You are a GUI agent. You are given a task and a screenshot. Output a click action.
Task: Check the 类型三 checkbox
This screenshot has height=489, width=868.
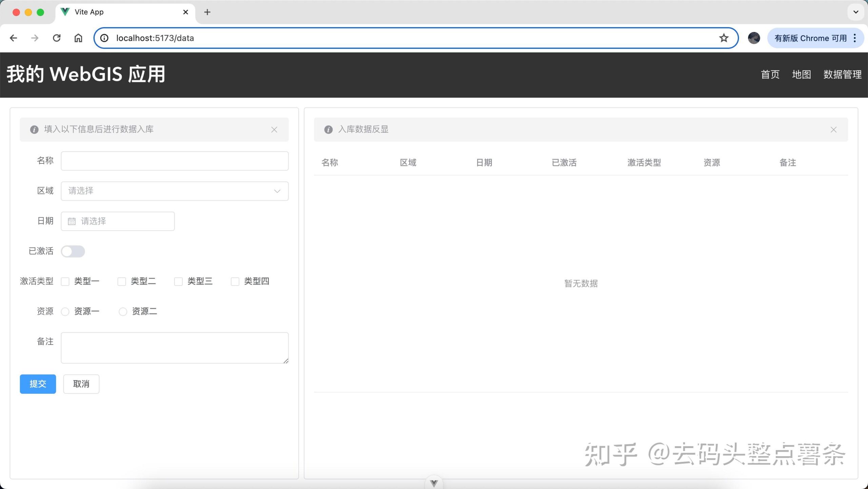tap(178, 281)
